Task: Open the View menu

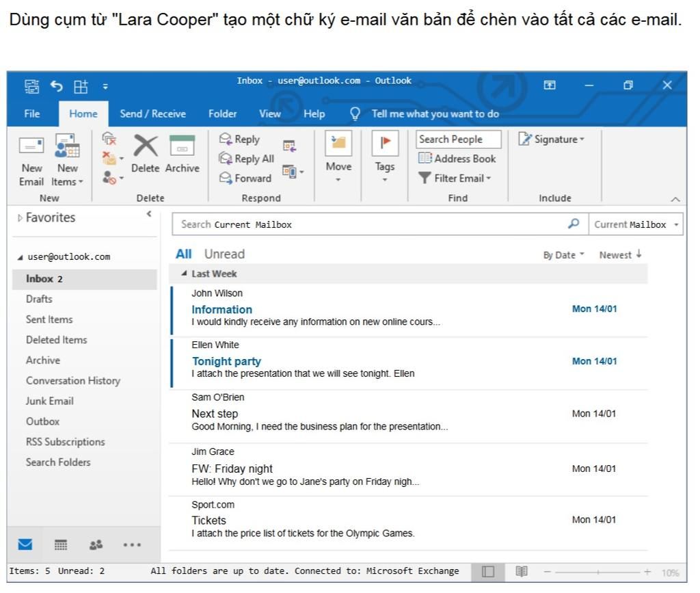Action: coord(269,114)
